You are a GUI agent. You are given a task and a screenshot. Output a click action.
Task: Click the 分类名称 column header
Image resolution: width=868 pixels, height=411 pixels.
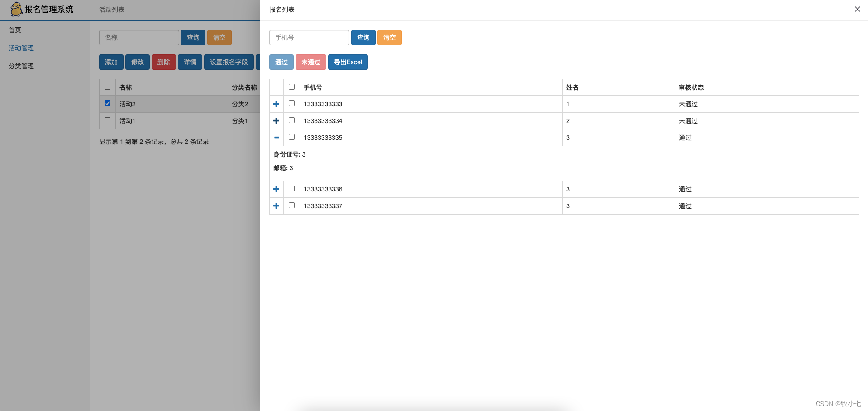(x=244, y=87)
